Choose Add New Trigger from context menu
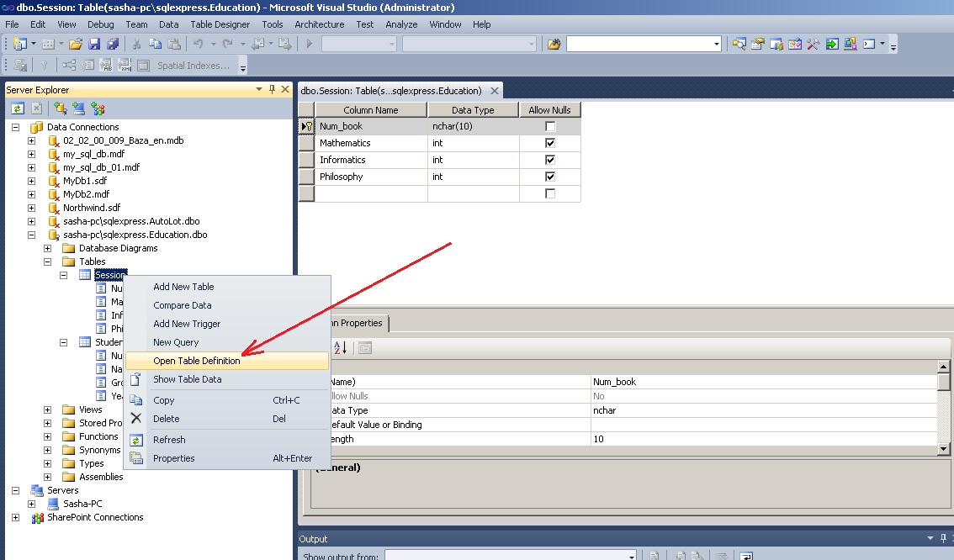 coord(226,324)
